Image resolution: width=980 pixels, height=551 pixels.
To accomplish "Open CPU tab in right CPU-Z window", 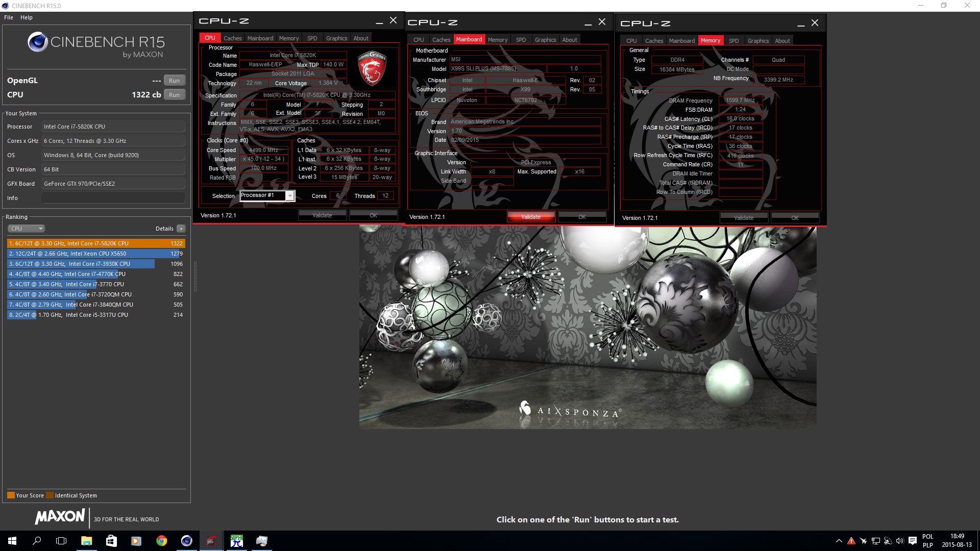I will 632,41.
